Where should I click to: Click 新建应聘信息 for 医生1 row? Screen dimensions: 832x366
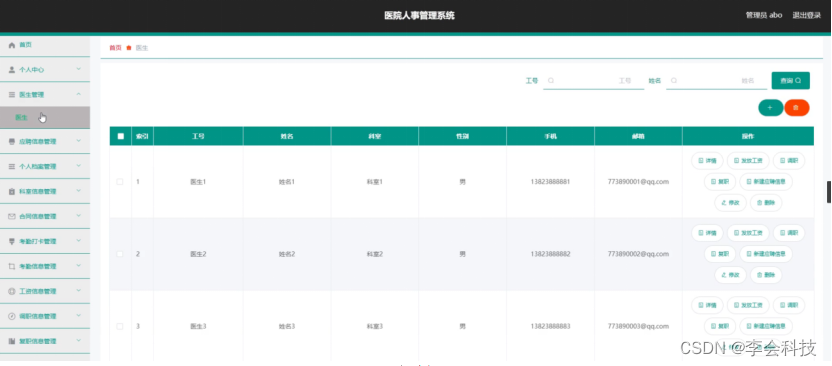(x=766, y=181)
